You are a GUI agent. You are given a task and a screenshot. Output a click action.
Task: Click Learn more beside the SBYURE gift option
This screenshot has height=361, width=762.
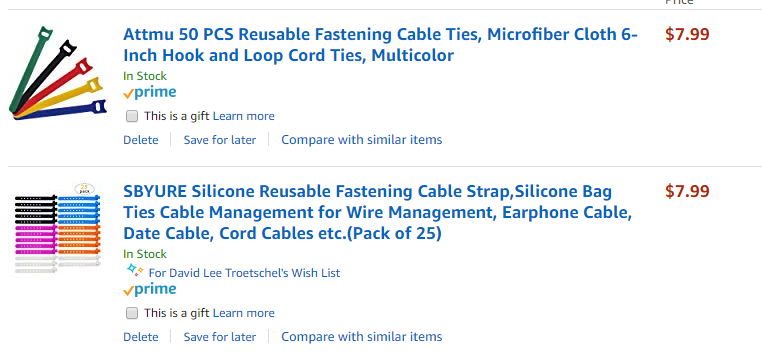pos(243,313)
